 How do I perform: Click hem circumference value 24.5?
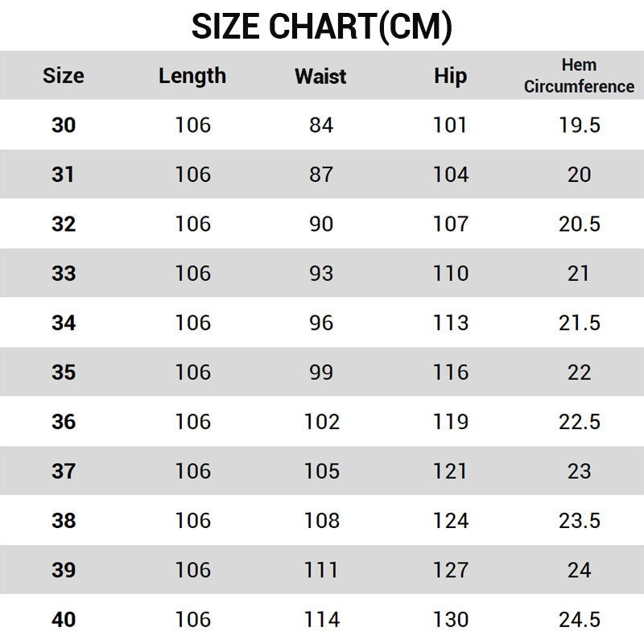(580, 620)
